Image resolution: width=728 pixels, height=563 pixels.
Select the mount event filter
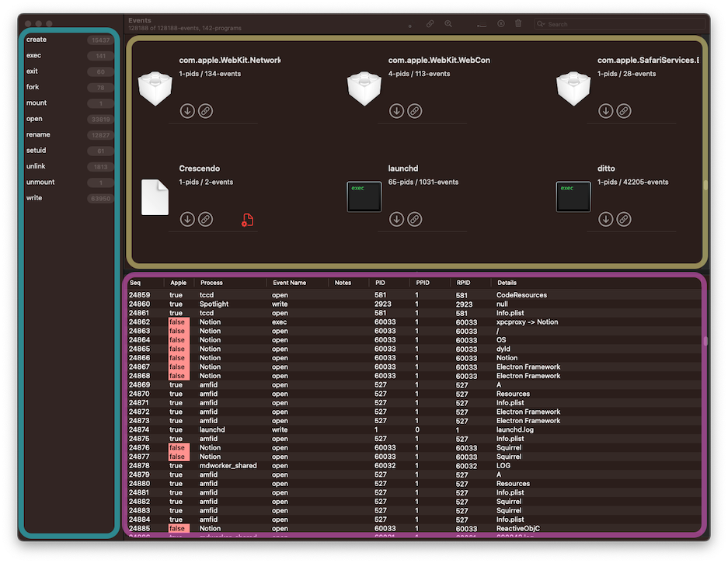point(68,103)
